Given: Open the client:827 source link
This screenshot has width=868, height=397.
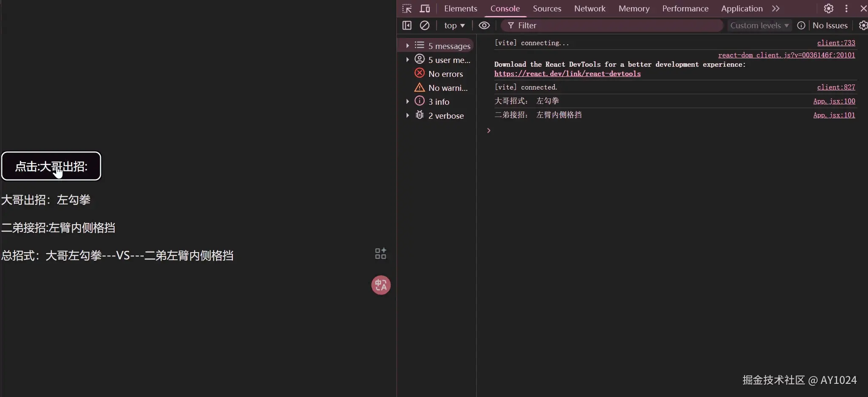Looking at the screenshot, I should tap(836, 87).
